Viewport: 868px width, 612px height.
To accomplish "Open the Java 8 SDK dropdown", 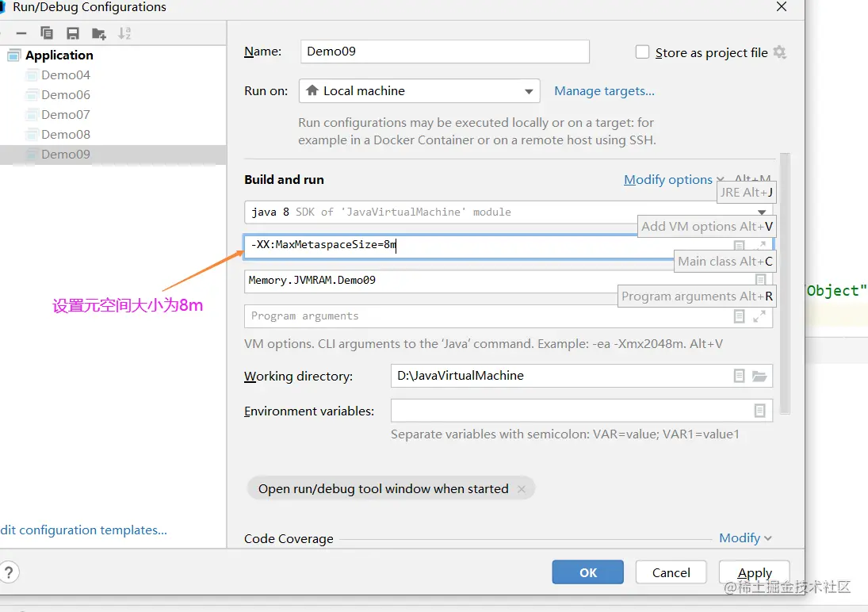I will (x=508, y=212).
